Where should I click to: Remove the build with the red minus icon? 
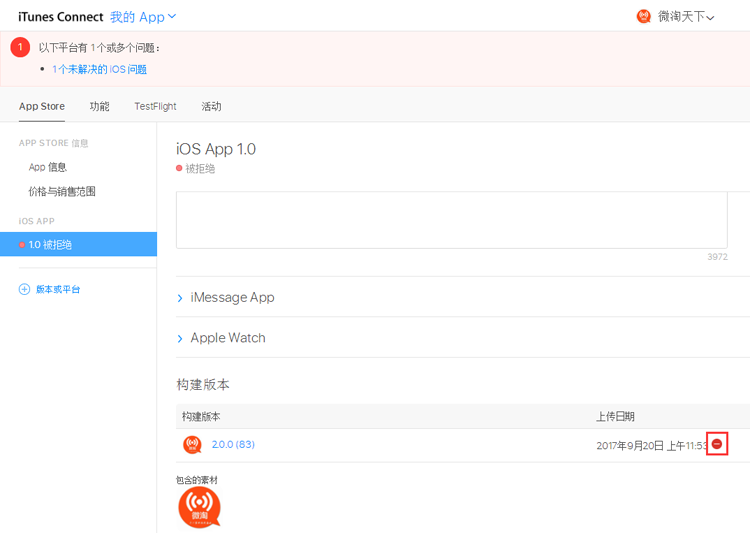point(717,444)
